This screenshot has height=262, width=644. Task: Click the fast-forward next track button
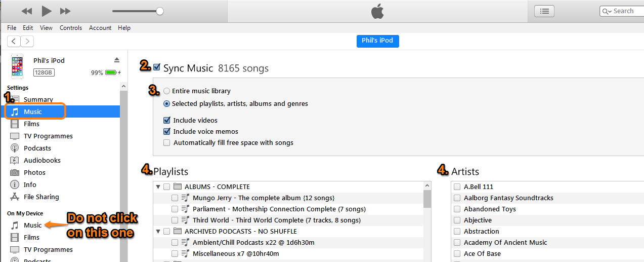(65, 11)
